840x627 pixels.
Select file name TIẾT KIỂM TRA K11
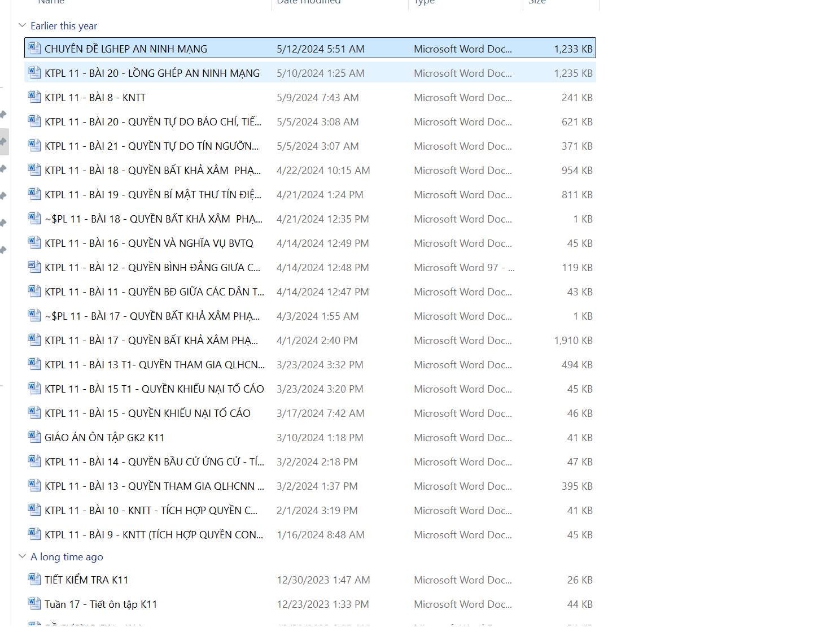click(x=86, y=580)
